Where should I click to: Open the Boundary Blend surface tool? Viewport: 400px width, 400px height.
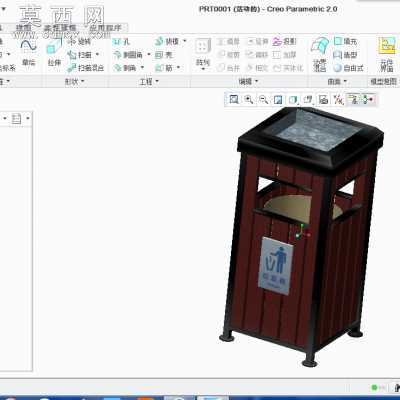click(x=320, y=54)
